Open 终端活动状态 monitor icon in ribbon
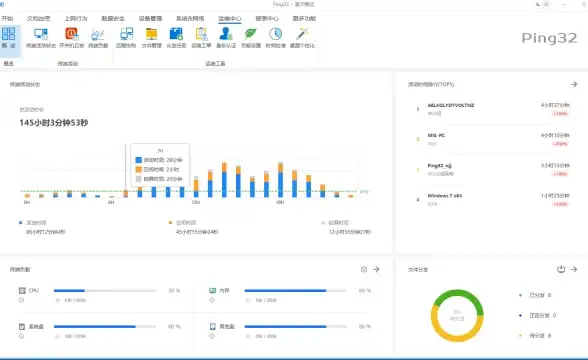588x360 pixels. [40, 34]
